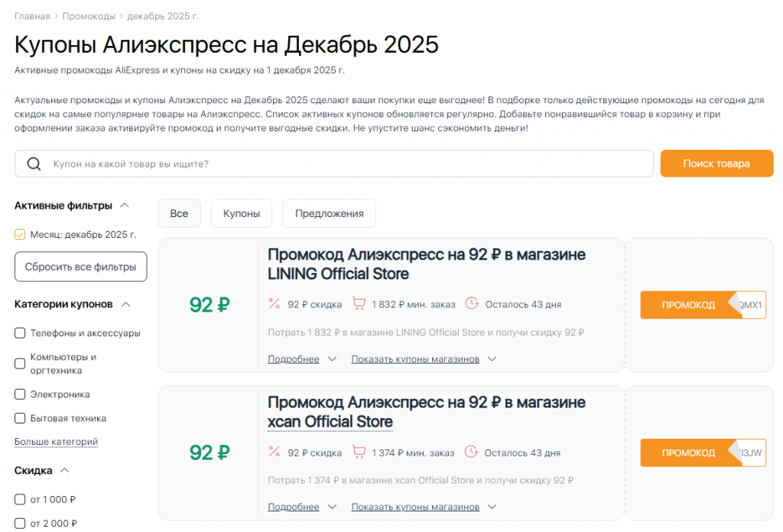Click the clock icon showing Осталось 43 дня

pos(473,303)
